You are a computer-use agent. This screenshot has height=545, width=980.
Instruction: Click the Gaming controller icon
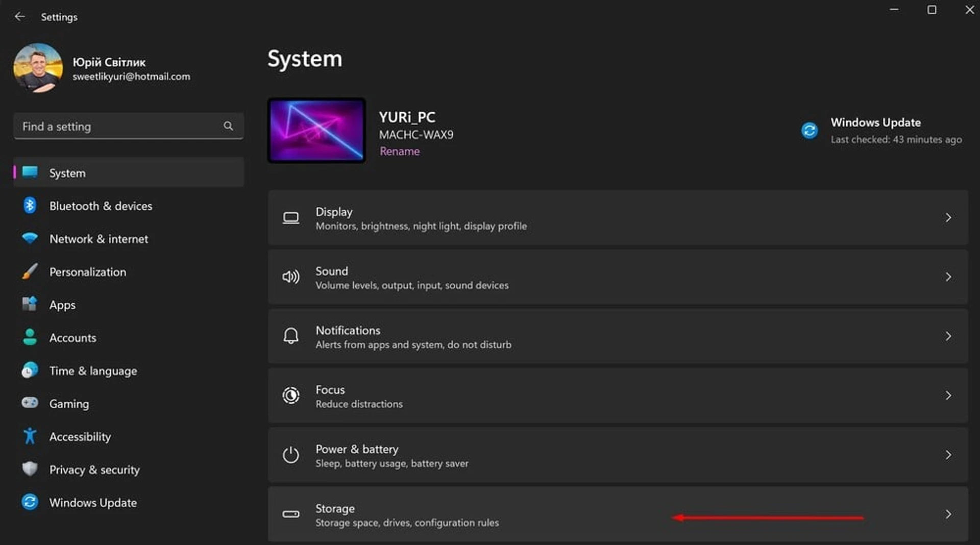click(30, 403)
